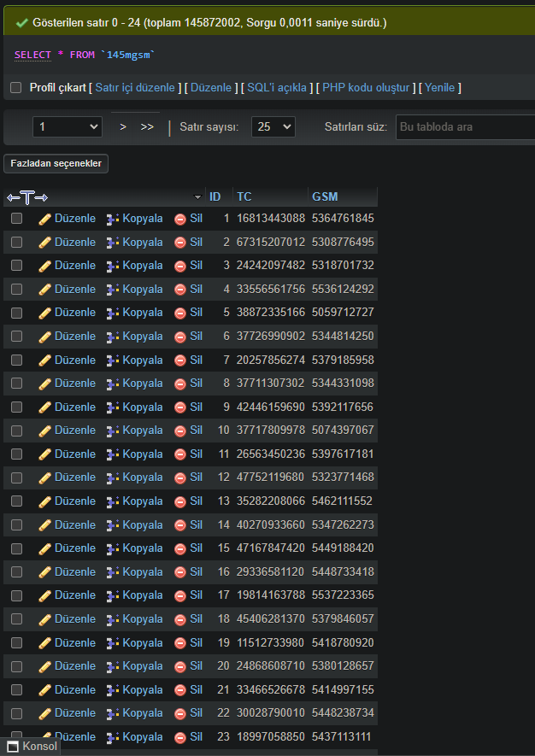Click the pencil Düzenle icon for row 1
This screenshot has width=535, height=756.
point(45,219)
